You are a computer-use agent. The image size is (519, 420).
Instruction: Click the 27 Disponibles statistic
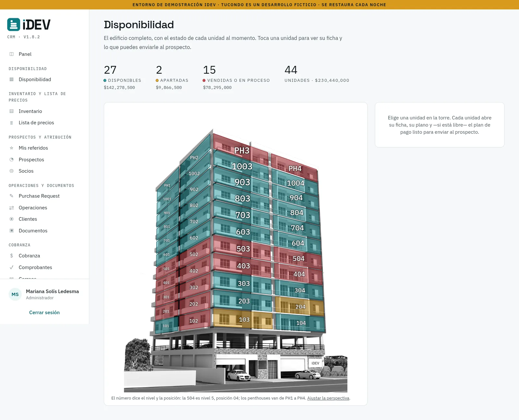point(123,78)
